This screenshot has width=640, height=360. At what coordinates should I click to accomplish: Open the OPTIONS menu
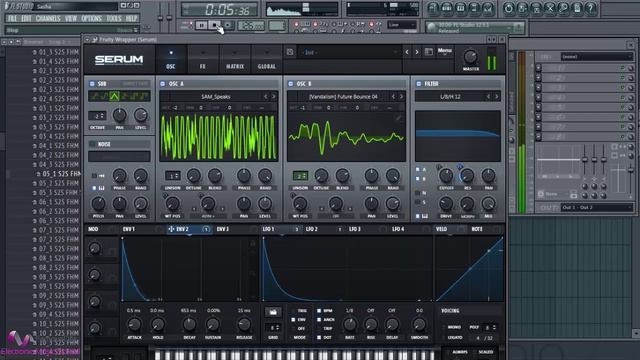(x=91, y=19)
